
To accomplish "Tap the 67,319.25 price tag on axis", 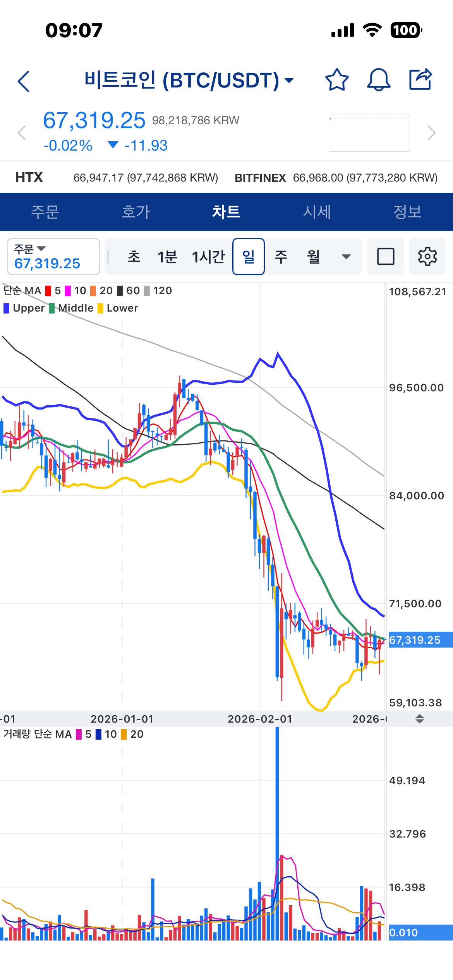I will 420,640.
